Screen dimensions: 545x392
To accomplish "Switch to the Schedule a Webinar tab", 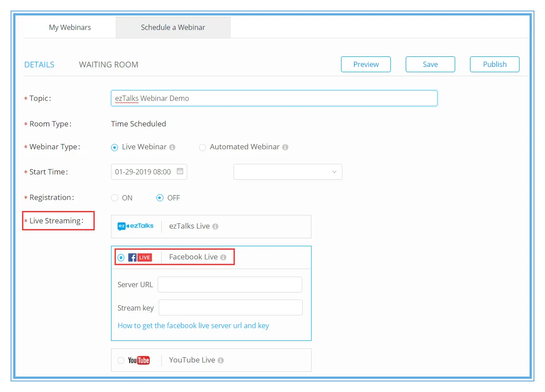I will click(x=173, y=27).
